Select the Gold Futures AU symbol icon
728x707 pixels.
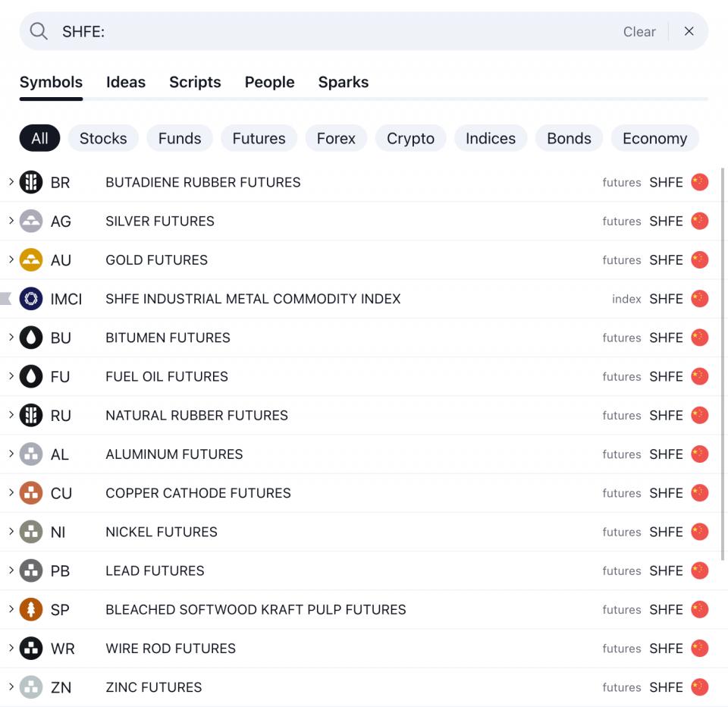(31, 259)
